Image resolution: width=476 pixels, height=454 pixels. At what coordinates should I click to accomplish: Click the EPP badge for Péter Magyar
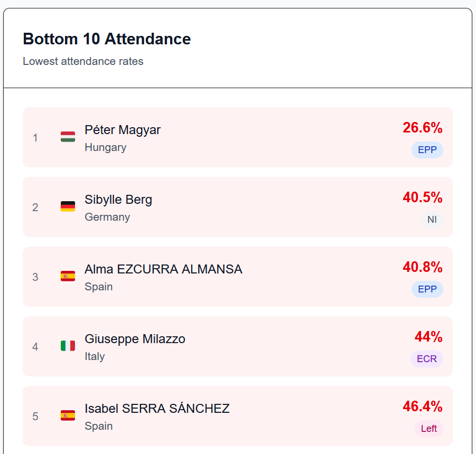(x=427, y=150)
